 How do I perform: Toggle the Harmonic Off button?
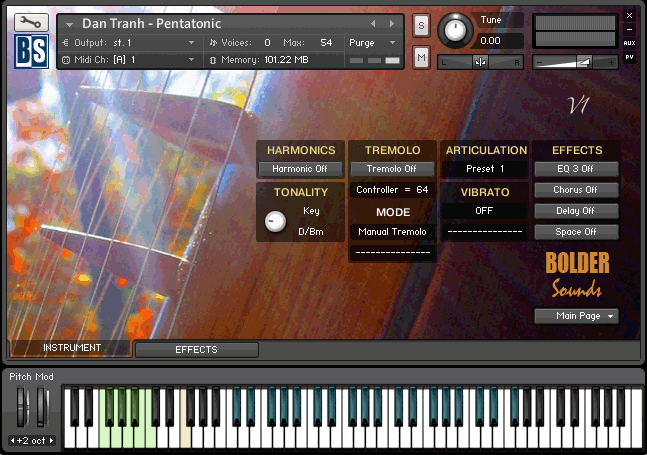click(x=300, y=169)
